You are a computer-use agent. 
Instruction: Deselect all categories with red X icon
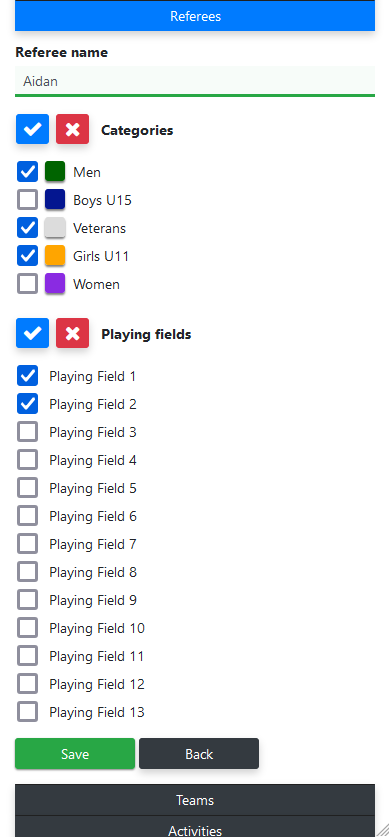point(73,129)
